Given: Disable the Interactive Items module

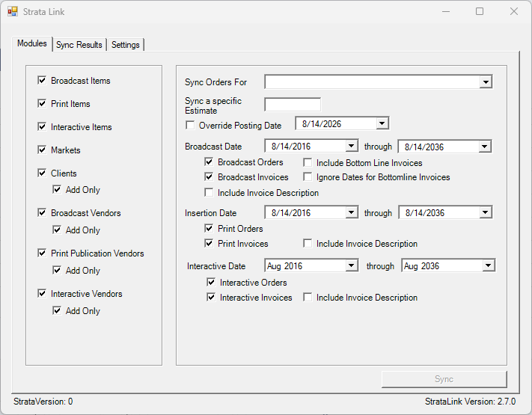Looking at the screenshot, I should click(x=42, y=127).
